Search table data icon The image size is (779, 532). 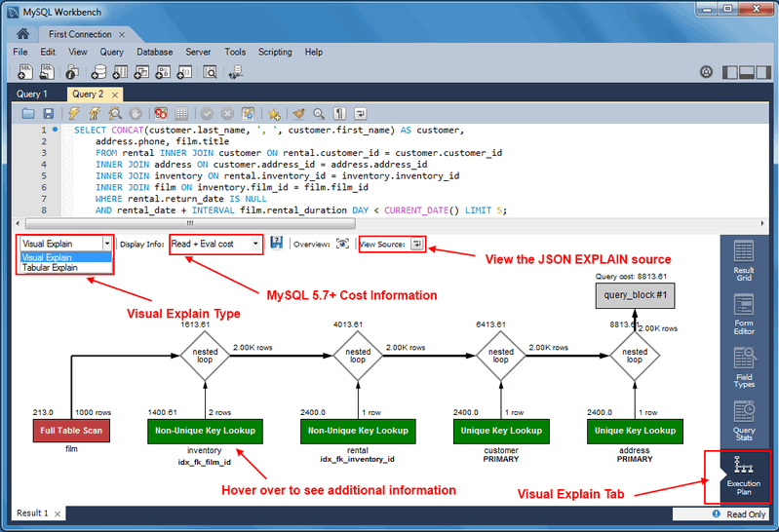pyautogui.click(x=211, y=72)
